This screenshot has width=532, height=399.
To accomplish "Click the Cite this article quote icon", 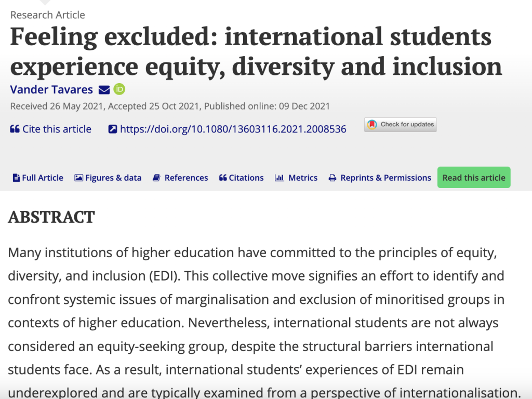I will click(15, 129).
